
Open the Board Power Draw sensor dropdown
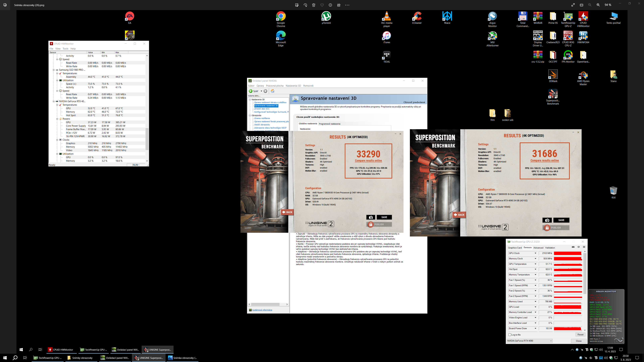[x=535, y=328]
